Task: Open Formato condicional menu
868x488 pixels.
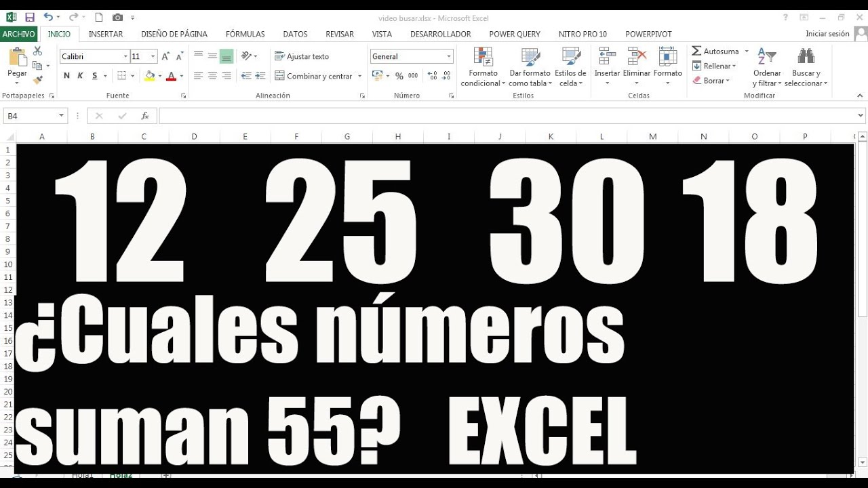Action: [483, 67]
